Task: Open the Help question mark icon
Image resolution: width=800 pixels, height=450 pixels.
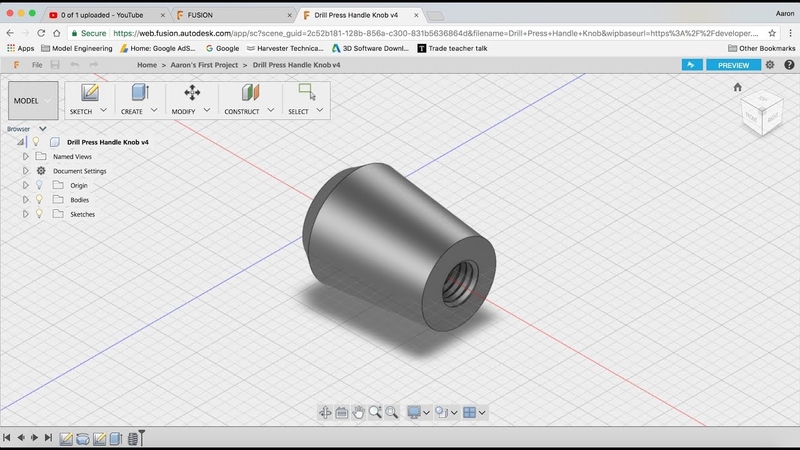Action: [x=789, y=65]
